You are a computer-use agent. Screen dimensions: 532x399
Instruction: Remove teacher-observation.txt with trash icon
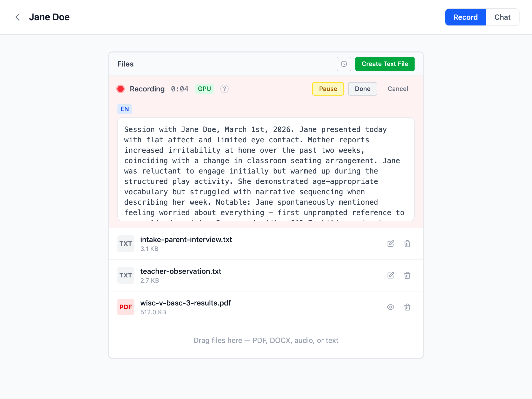(407, 275)
